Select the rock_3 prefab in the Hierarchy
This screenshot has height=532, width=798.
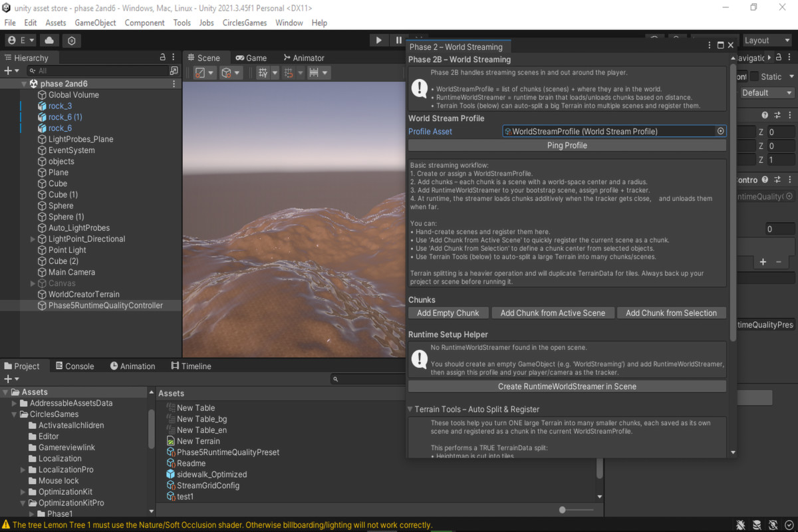60,106
